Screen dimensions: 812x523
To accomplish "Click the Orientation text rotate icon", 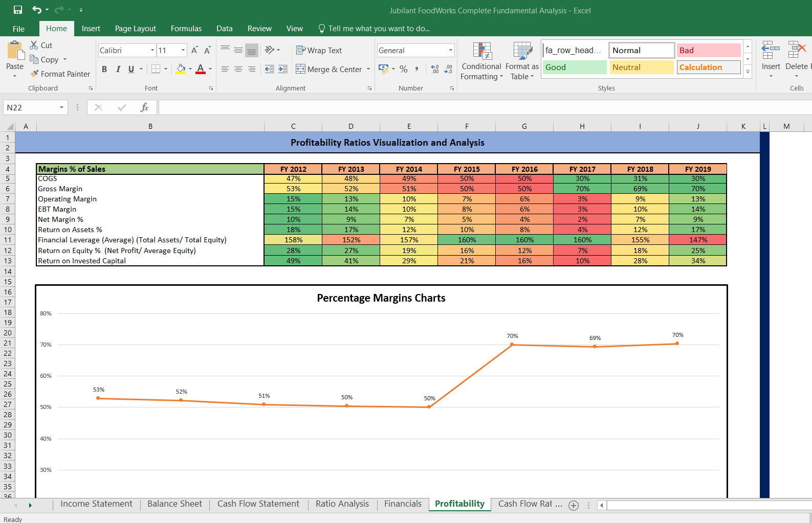I will point(270,50).
